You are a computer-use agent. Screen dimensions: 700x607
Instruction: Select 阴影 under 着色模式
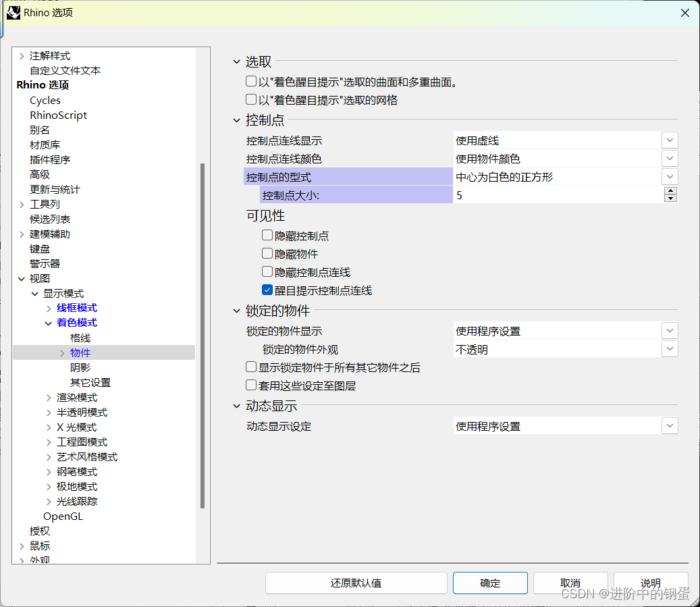point(80,367)
